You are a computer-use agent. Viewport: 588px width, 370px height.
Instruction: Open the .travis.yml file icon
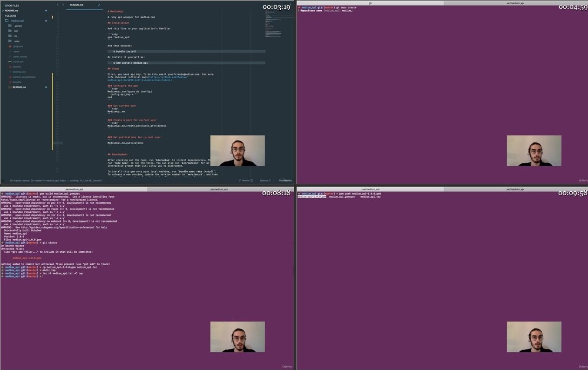coord(10,61)
